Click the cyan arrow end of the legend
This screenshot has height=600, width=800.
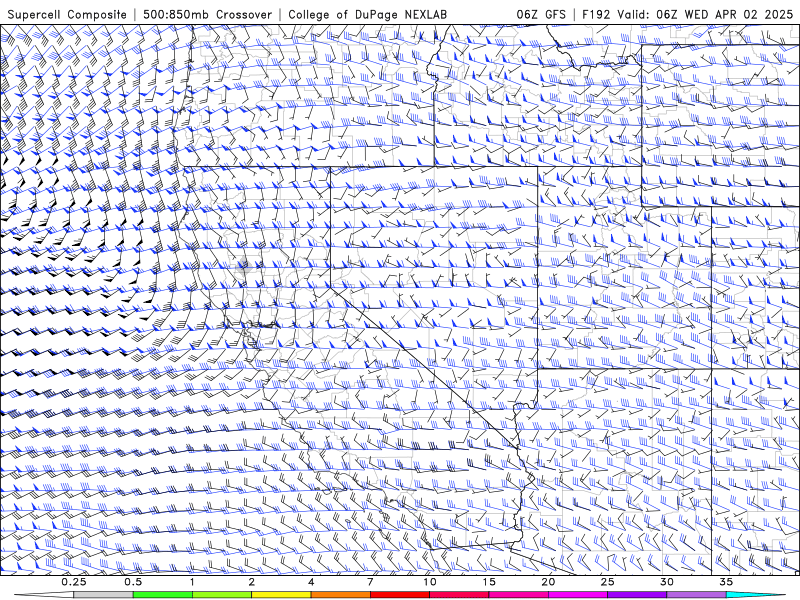(x=753, y=595)
